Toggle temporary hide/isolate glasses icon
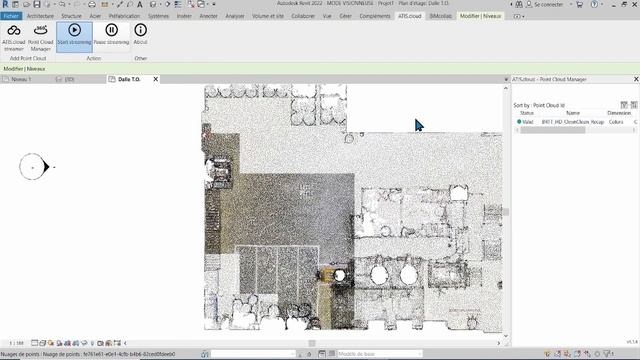Image resolution: width=640 pixels, height=360 pixels. [84, 343]
